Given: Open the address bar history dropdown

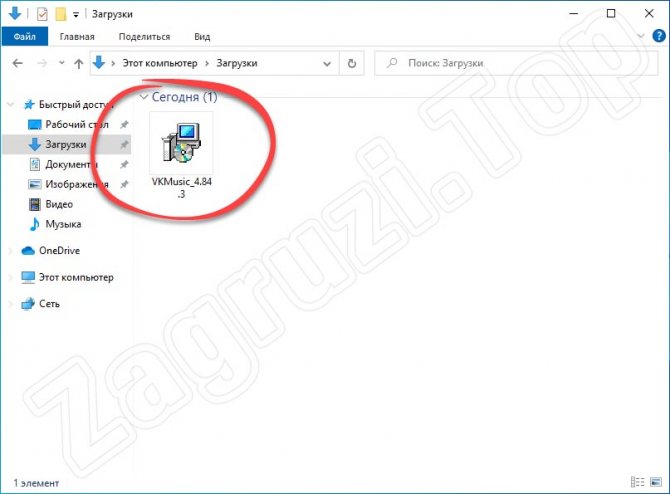Looking at the screenshot, I should (327, 64).
